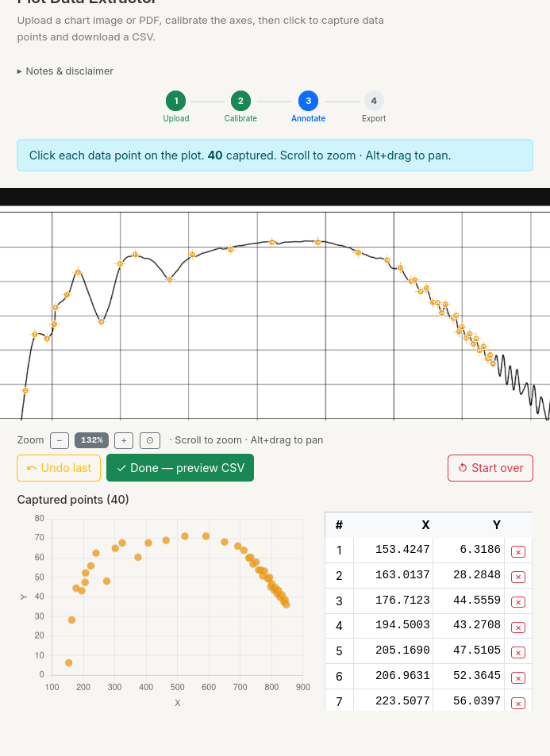Click the Start over button
This screenshot has height=756, width=550.
tap(490, 468)
